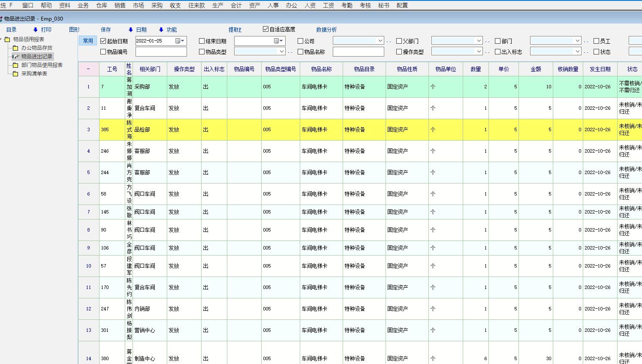Screen dimensions: 642x364
Task: Open the 操作类型 filter dropdown
Action: tap(479, 51)
